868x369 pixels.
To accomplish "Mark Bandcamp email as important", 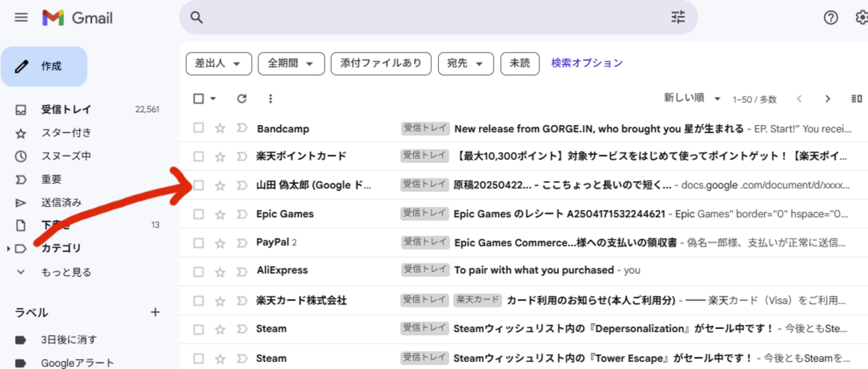I will (242, 128).
